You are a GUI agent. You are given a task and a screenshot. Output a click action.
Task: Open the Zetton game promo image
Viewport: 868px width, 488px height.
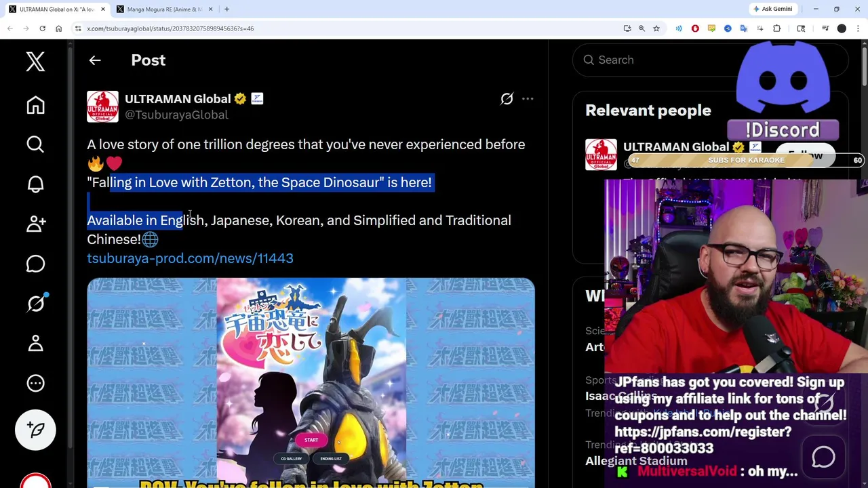click(311, 383)
